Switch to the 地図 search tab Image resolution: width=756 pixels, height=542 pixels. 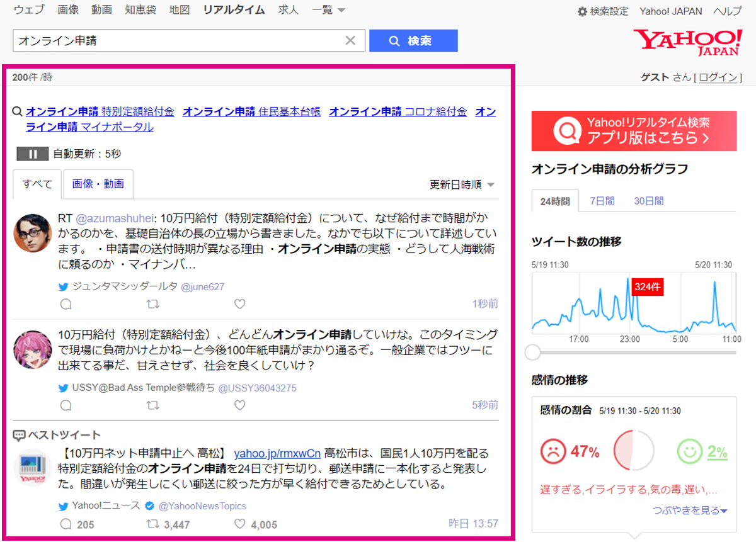coord(180,10)
